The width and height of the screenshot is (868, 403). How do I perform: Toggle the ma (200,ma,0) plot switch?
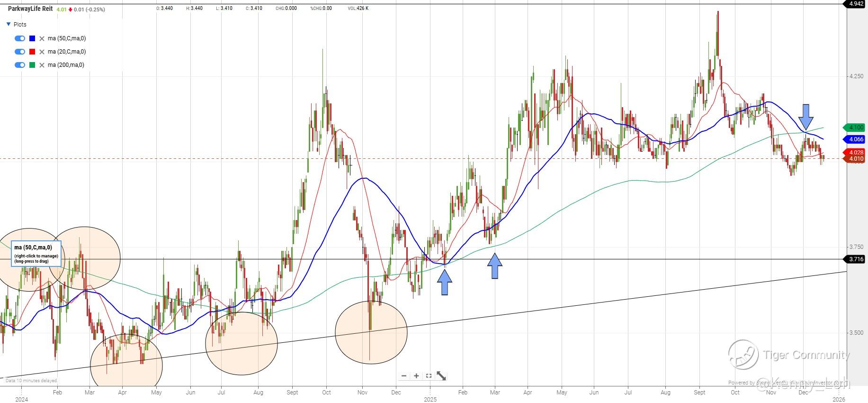[20, 65]
